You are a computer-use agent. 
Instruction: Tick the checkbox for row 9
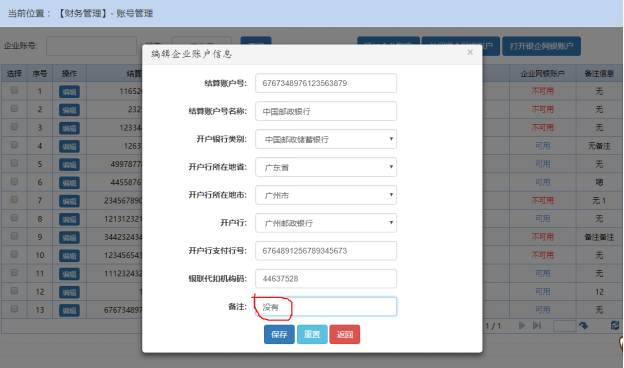coord(14,236)
